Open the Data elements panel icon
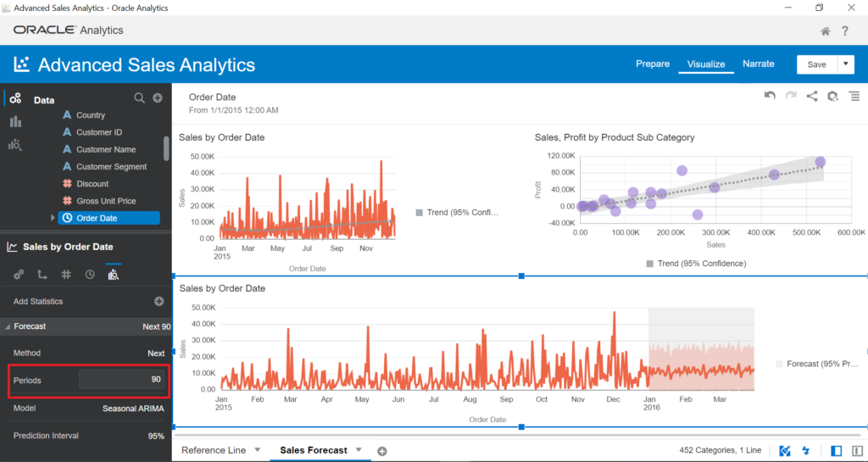 tap(15, 98)
